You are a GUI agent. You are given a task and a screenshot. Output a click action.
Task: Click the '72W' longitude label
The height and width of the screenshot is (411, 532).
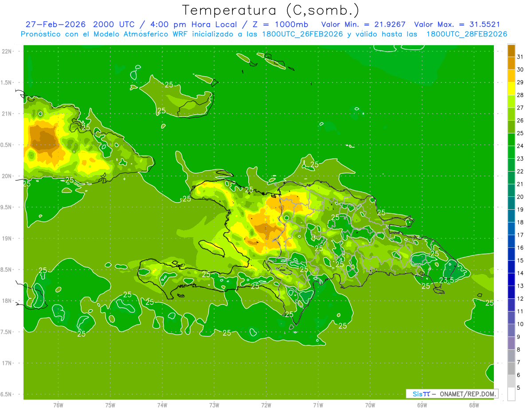pos(266,405)
